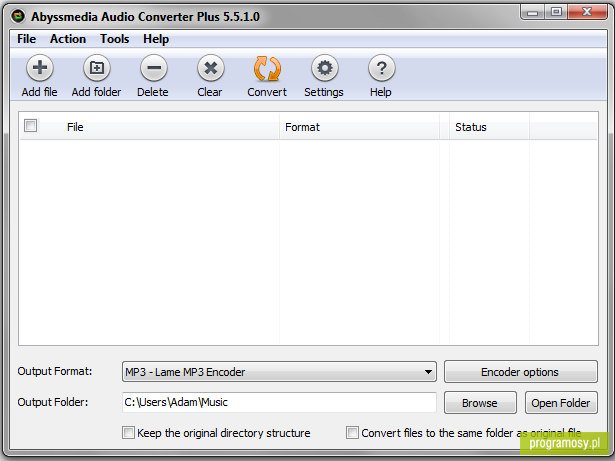Minimize the Audio Converter window
Image resolution: width=615 pixels, height=461 pixels.
pos(532,12)
